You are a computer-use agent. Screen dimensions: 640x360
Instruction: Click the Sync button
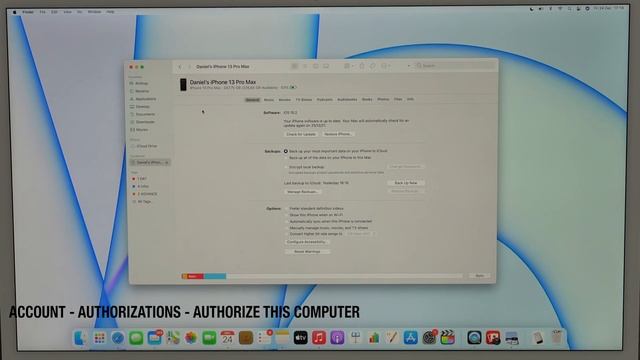[480, 276]
